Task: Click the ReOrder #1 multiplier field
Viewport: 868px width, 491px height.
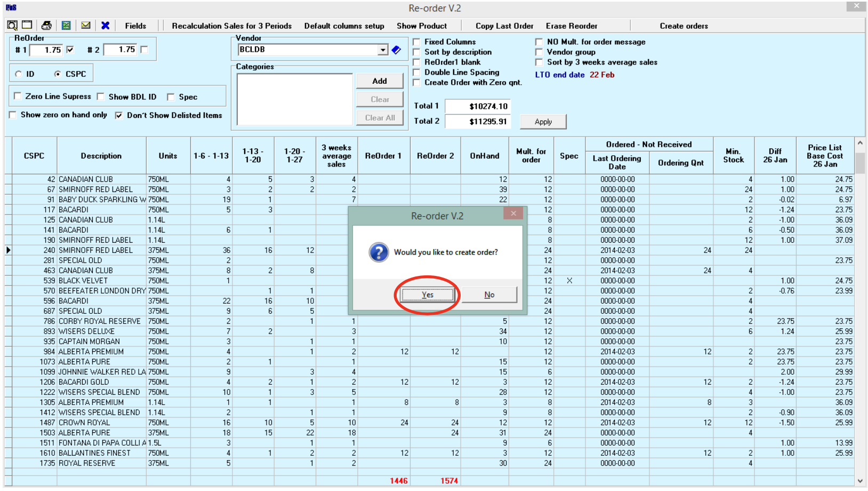Action: [46, 50]
